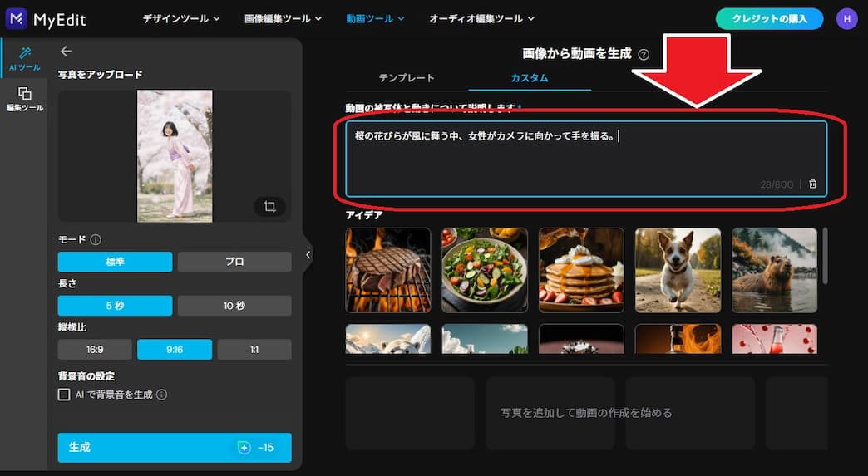This screenshot has width=868, height=476.
Task: Open the AI ツール sidebar panel
Action: tap(24, 58)
